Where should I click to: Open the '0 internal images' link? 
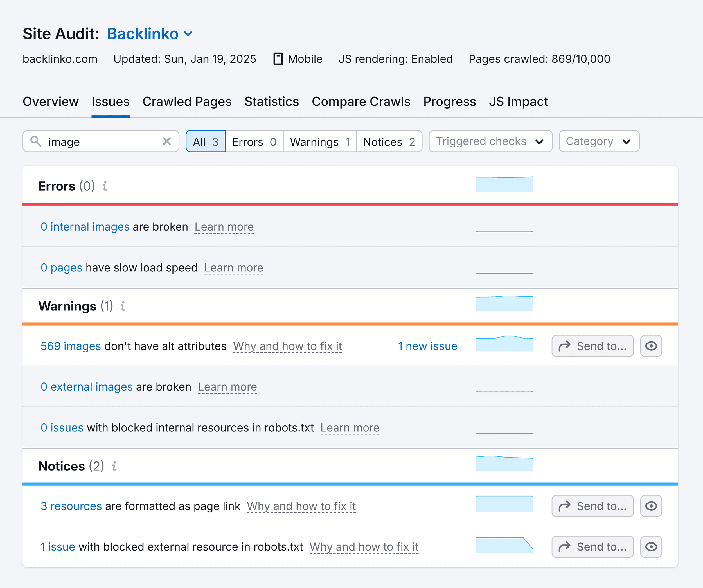(85, 227)
